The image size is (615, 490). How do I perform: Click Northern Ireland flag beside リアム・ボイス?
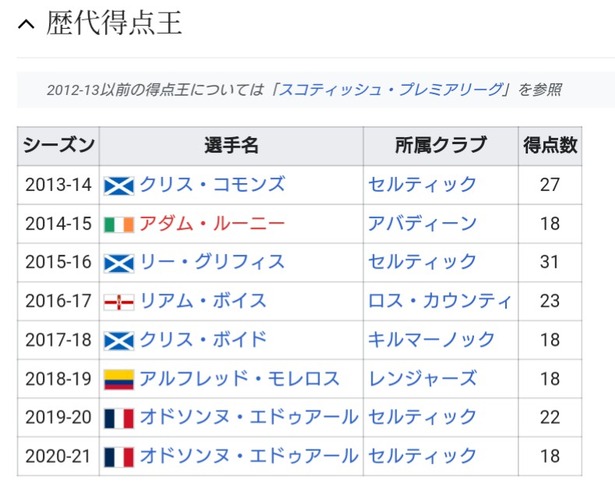coord(119,302)
